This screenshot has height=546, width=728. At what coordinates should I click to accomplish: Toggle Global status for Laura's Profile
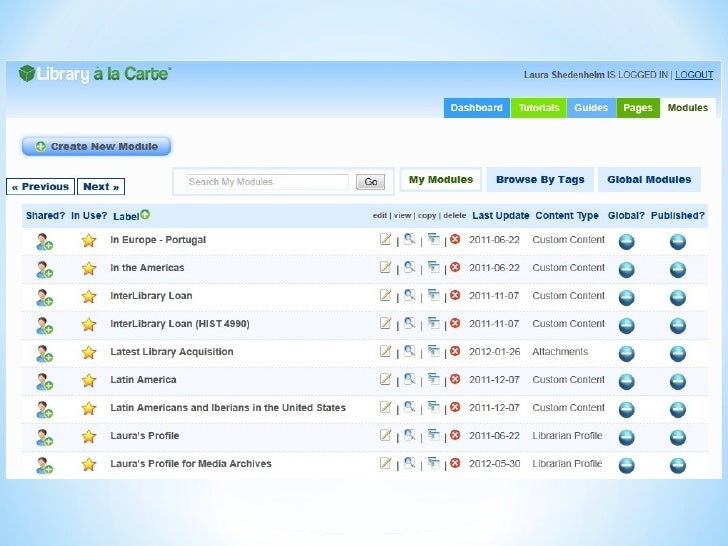(626, 437)
